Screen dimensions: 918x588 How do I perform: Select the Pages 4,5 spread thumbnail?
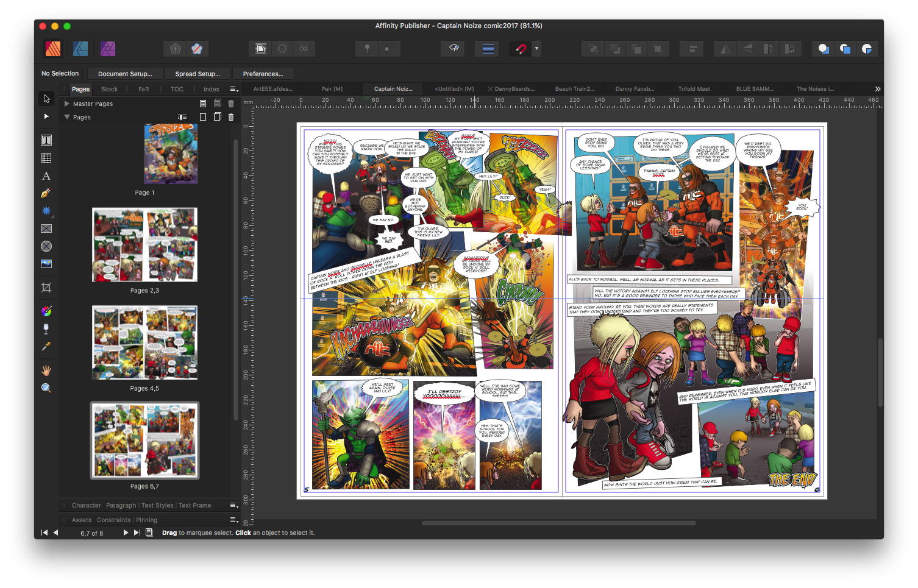144,342
